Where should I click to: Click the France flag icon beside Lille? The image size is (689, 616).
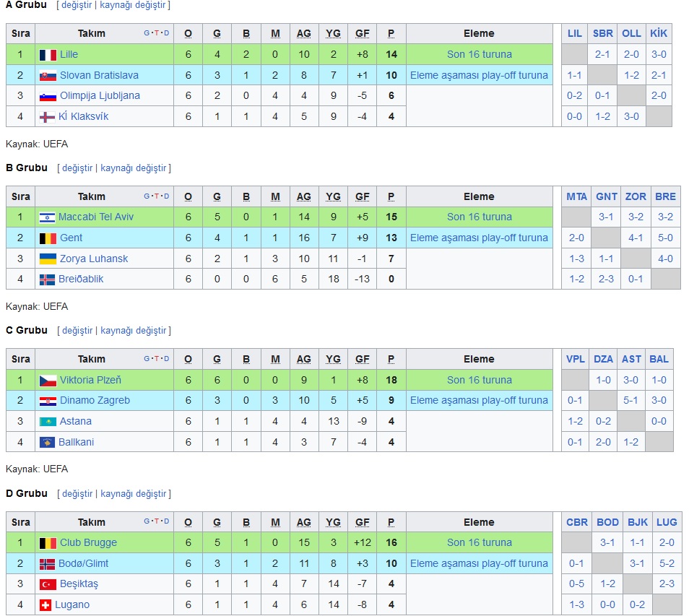[48, 55]
